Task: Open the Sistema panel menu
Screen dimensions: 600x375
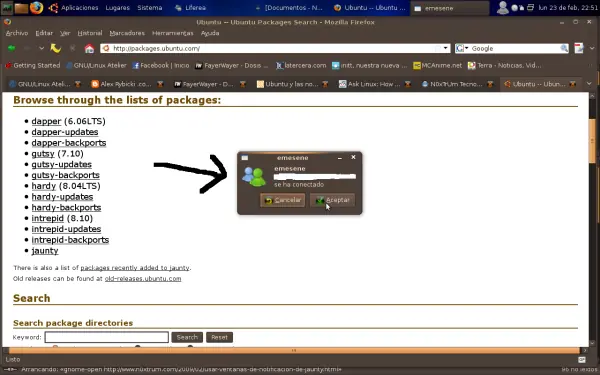Action: (x=150, y=8)
